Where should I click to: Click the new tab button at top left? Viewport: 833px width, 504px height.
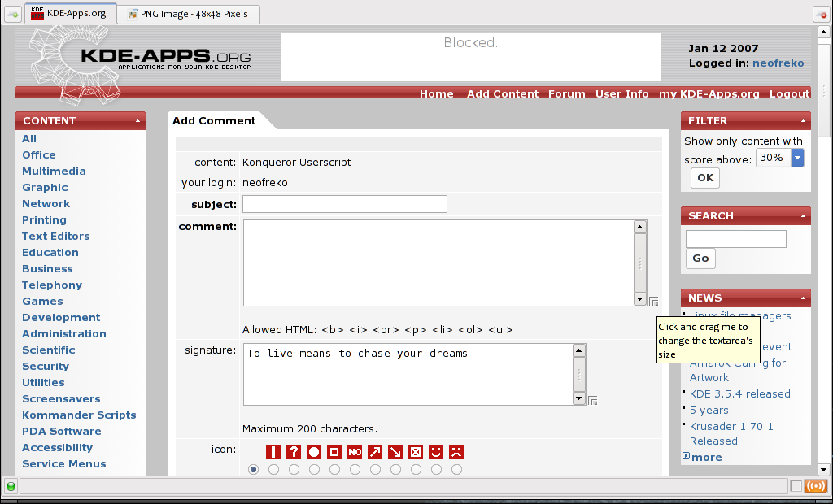coord(13,15)
